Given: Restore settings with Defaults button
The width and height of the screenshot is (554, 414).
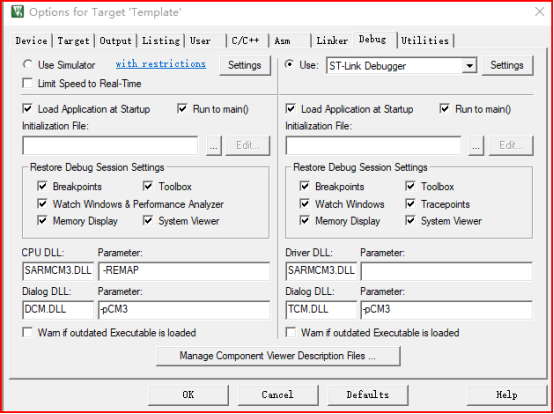Looking at the screenshot, I should [x=367, y=395].
